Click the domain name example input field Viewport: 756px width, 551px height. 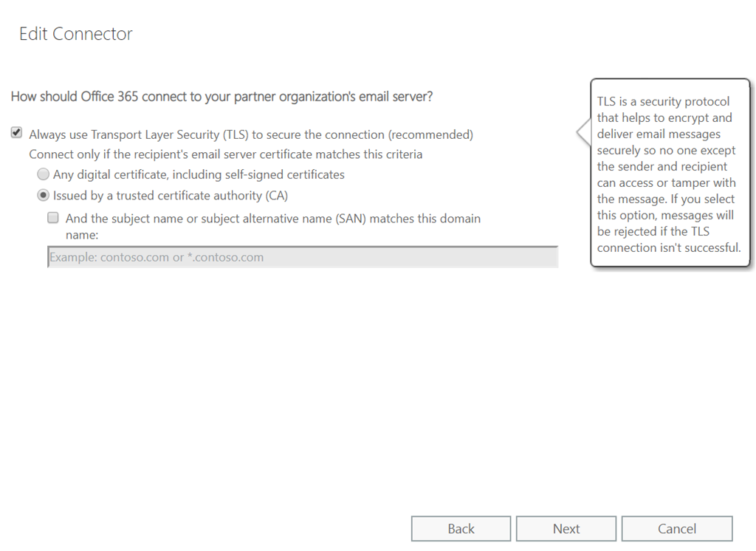point(303,257)
